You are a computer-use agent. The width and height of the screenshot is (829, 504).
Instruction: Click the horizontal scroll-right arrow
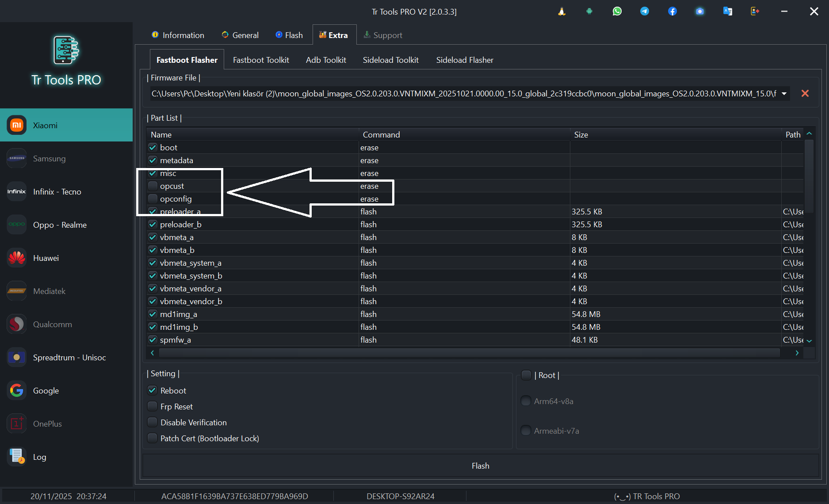coord(797,353)
